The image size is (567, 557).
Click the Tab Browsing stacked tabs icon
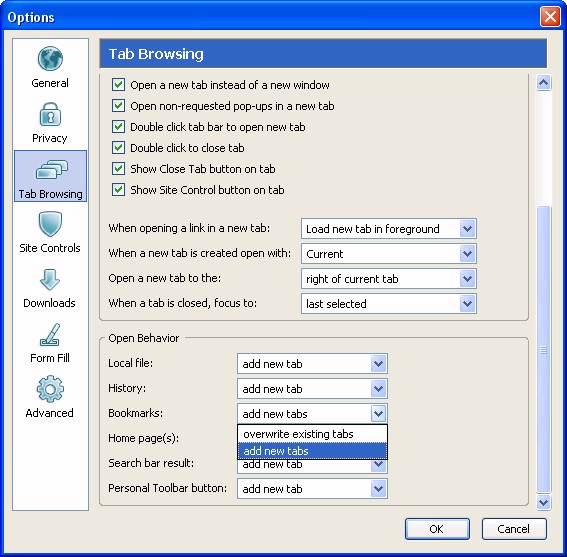point(51,169)
